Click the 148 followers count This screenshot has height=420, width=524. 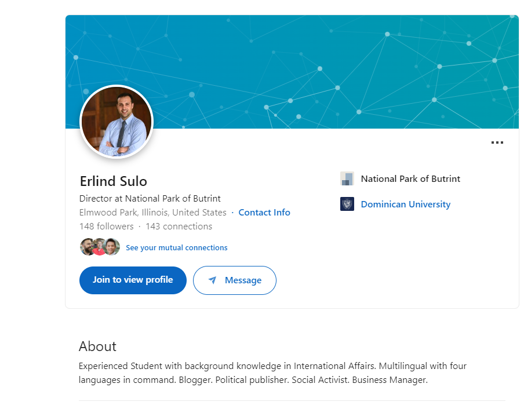click(x=107, y=227)
